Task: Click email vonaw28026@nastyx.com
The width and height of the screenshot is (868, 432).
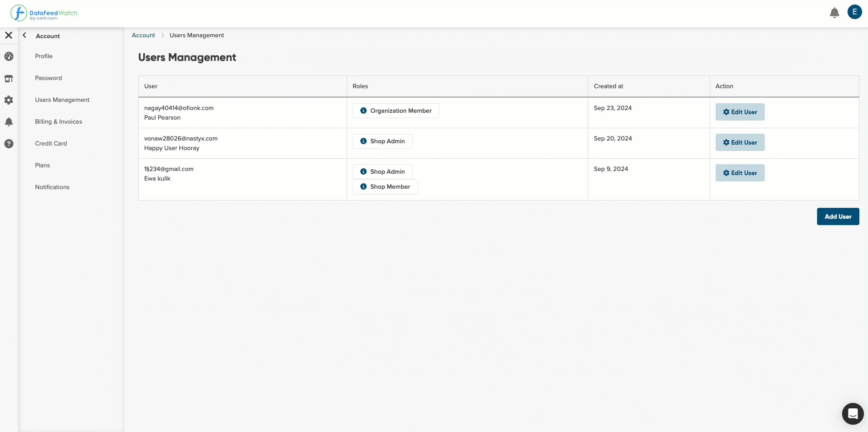Action: click(x=181, y=138)
